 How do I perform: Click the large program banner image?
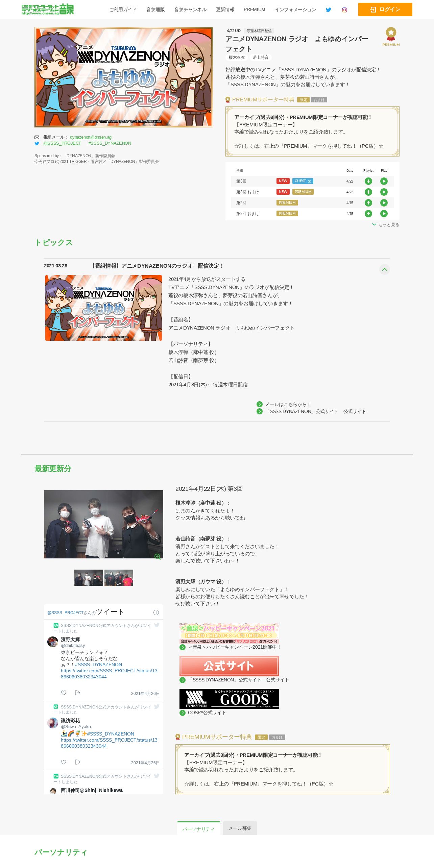click(124, 77)
